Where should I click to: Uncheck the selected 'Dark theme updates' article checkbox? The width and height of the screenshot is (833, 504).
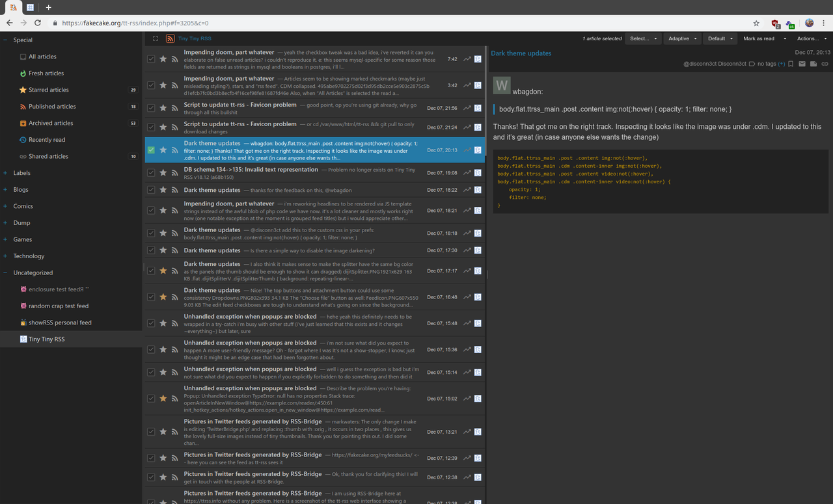point(151,150)
